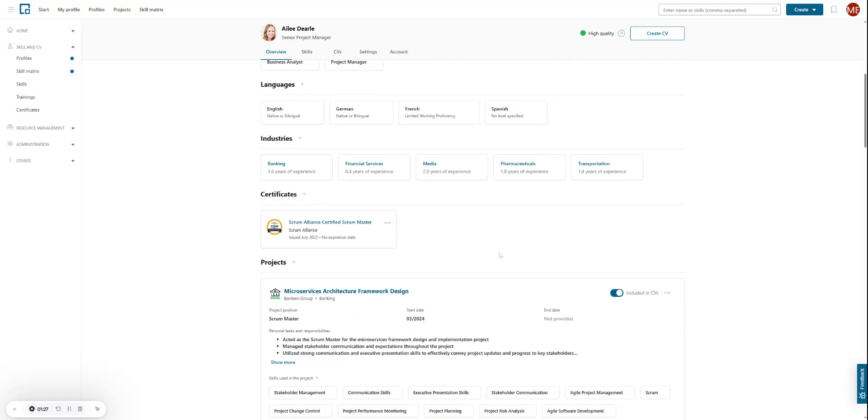
Task: Disable the Included in CVs toggle
Action: tap(617, 293)
